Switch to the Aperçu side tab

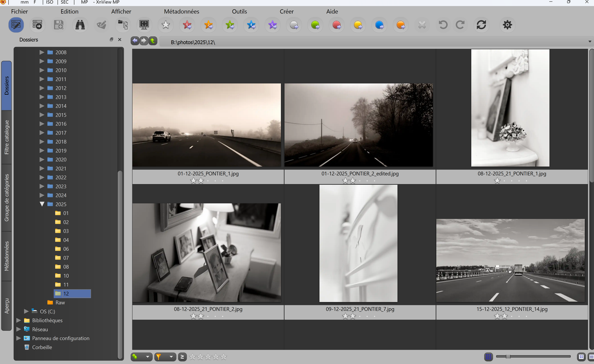click(7, 306)
